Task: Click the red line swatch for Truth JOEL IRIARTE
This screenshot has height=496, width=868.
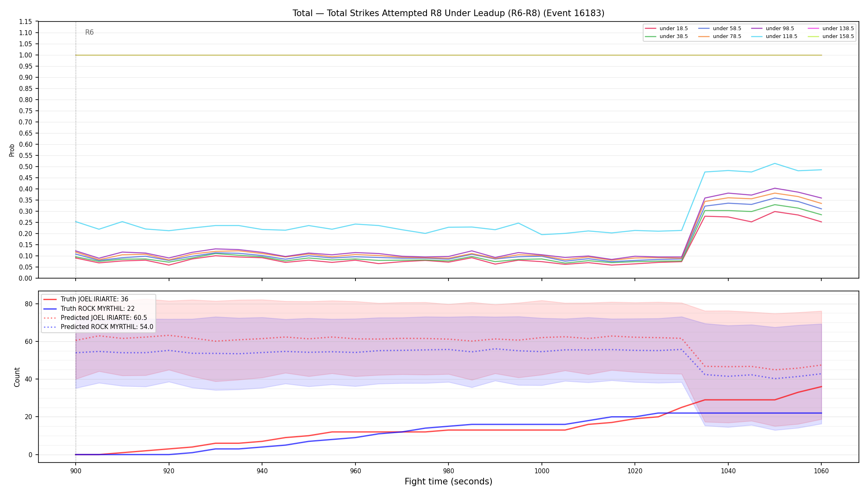Action: click(x=50, y=299)
